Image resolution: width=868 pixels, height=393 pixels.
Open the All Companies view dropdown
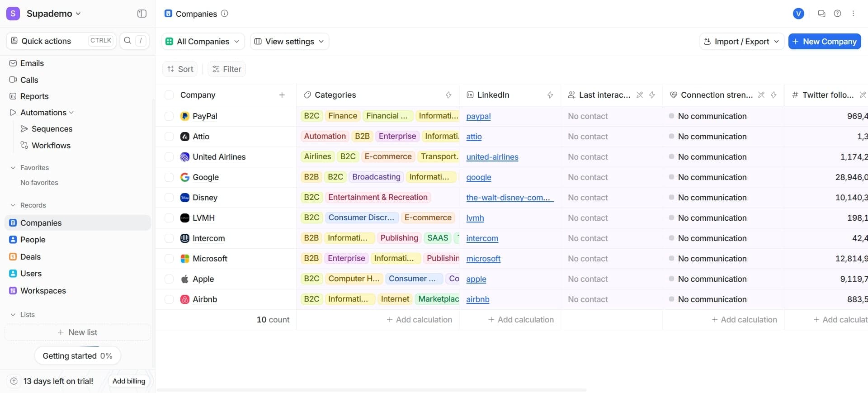pos(203,42)
